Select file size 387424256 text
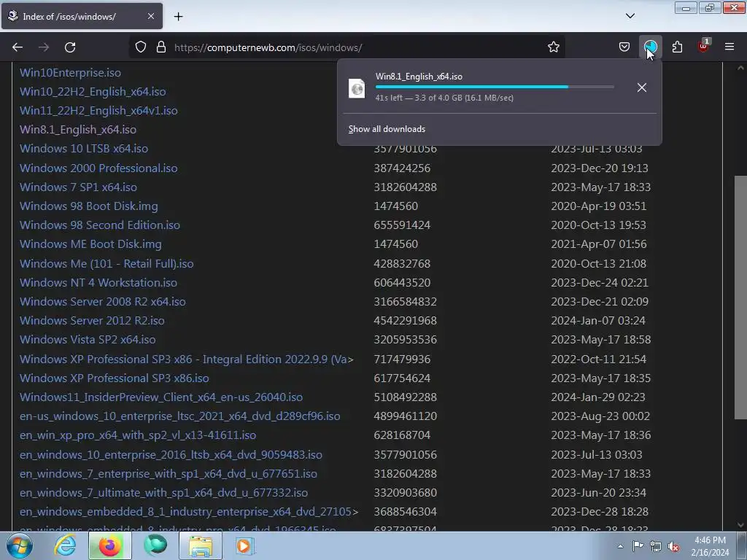747x560 pixels. [402, 168]
